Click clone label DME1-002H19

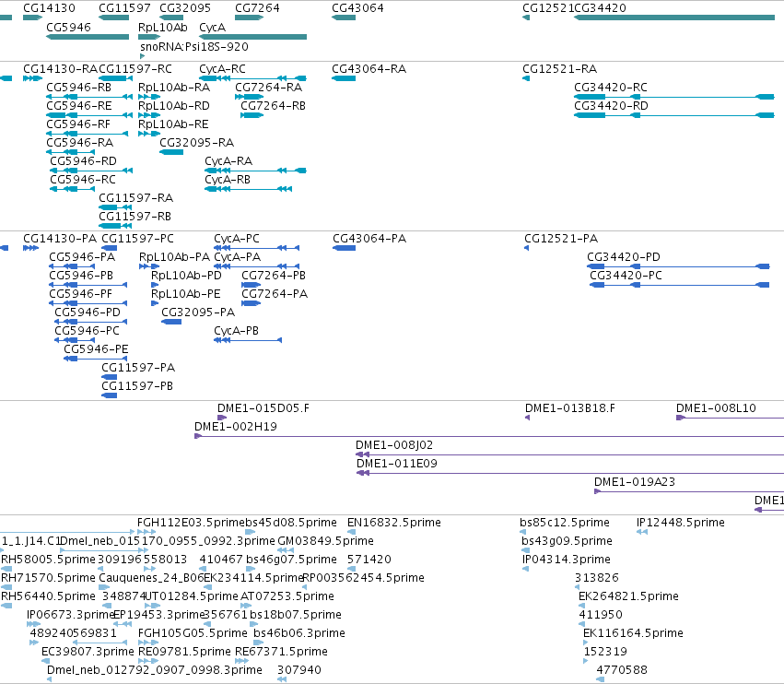pos(236,427)
